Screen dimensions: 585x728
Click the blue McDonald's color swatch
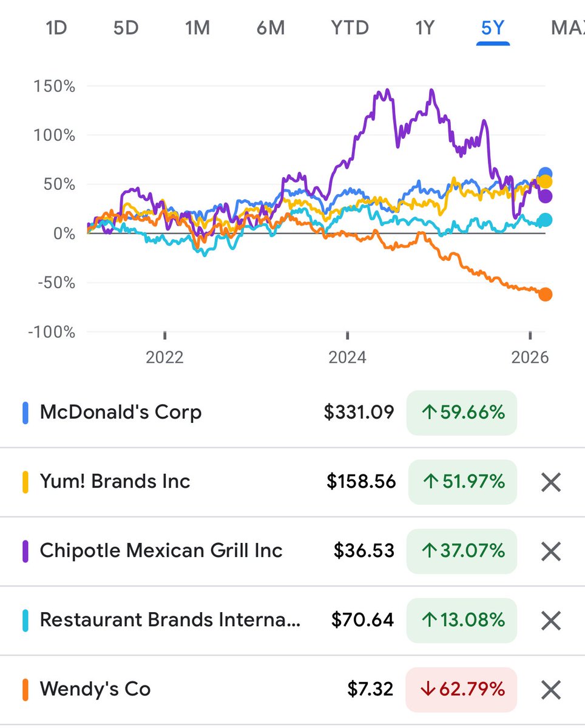coord(25,413)
